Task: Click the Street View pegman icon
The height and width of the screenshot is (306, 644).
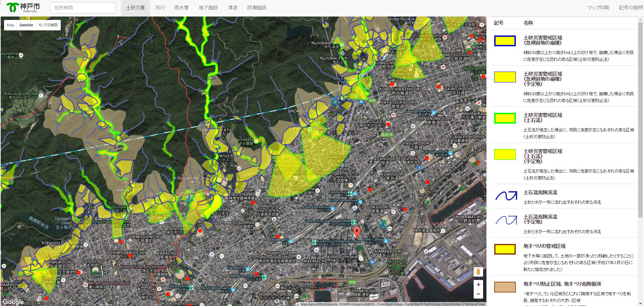Action: coord(478,272)
